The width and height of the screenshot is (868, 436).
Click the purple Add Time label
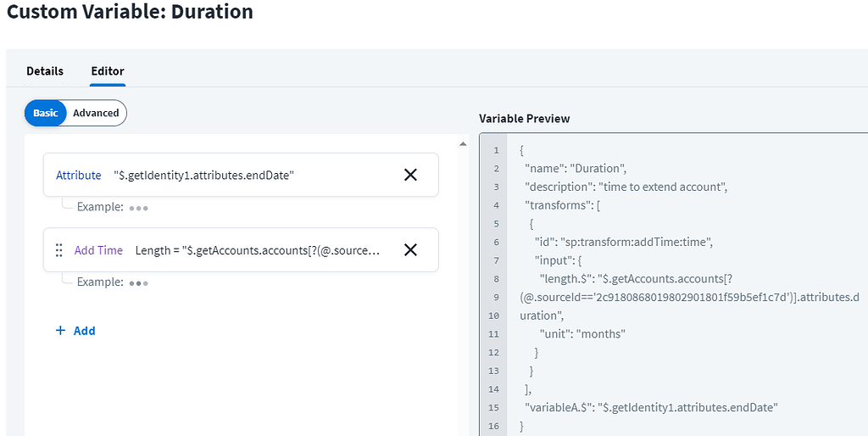tap(98, 250)
